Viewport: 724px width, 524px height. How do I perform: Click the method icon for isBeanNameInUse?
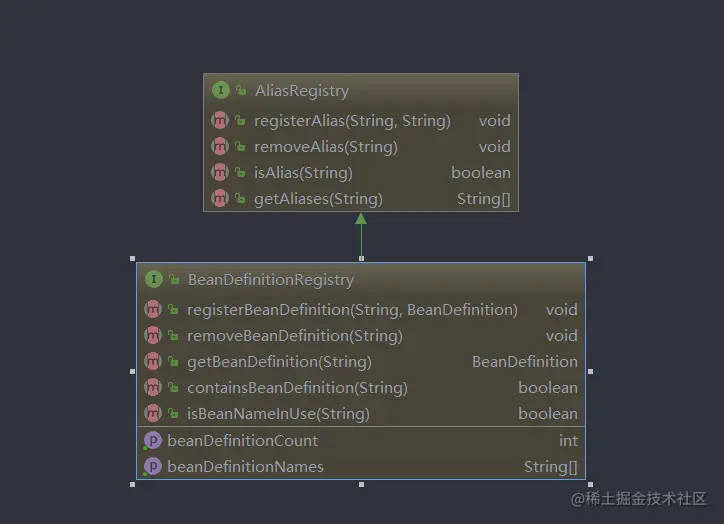click(x=153, y=413)
